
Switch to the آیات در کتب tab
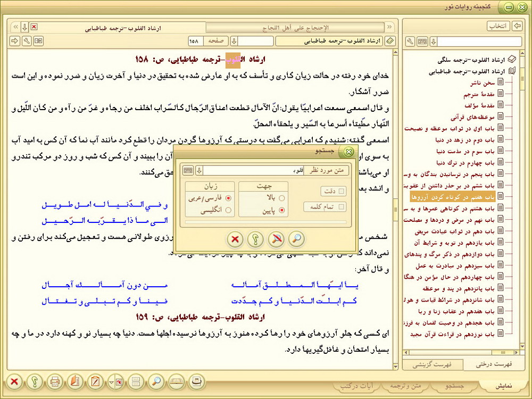(356, 386)
